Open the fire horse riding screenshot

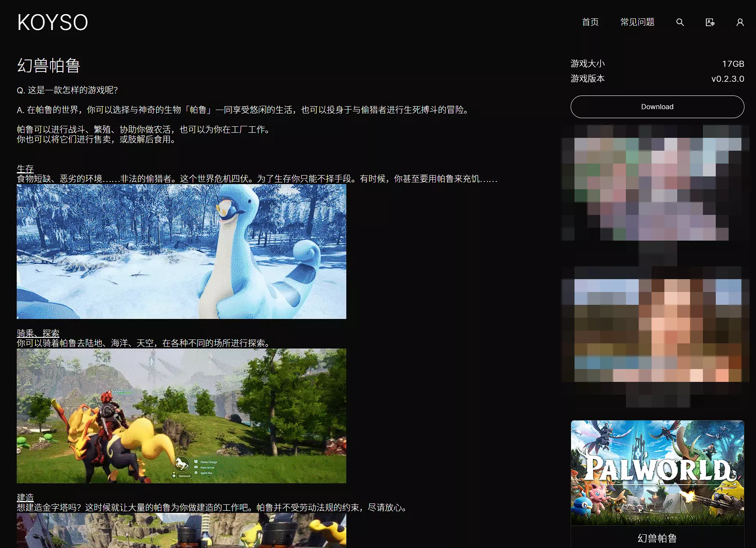click(x=182, y=416)
